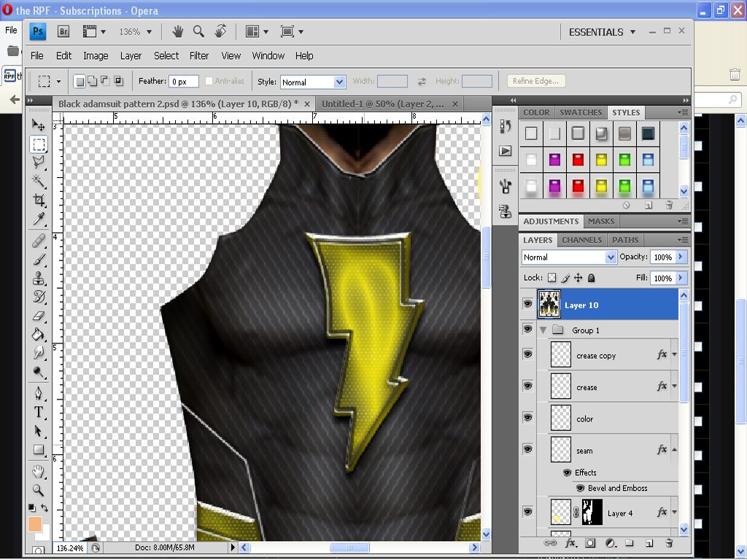Switch to the Masks tab
Viewport: 747px width, 560px height.
click(x=601, y=222)
